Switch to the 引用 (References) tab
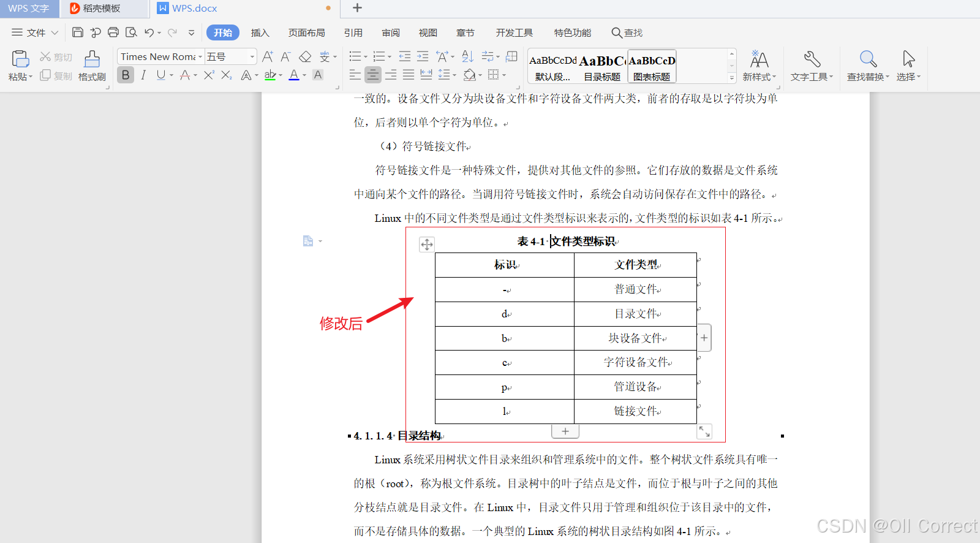Viewport: 980px width, 543px height. (x=353, y=32)
